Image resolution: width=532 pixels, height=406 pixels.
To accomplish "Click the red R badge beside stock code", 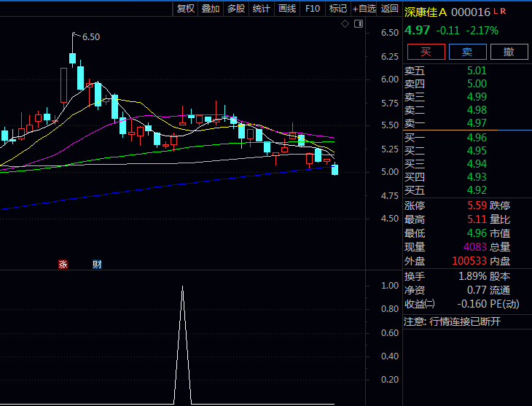I will [504, 11].
